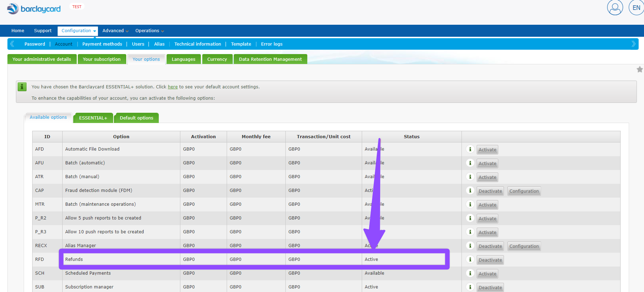Open Alias Manager Configuration
The height and width of the screenshot is (292, 644).
524,246
